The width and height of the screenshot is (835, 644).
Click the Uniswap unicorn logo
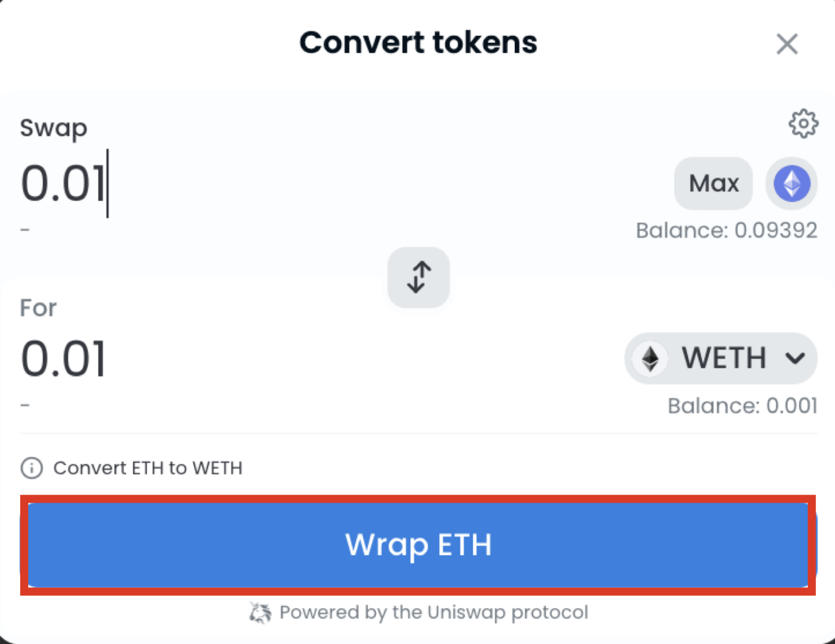260,612
